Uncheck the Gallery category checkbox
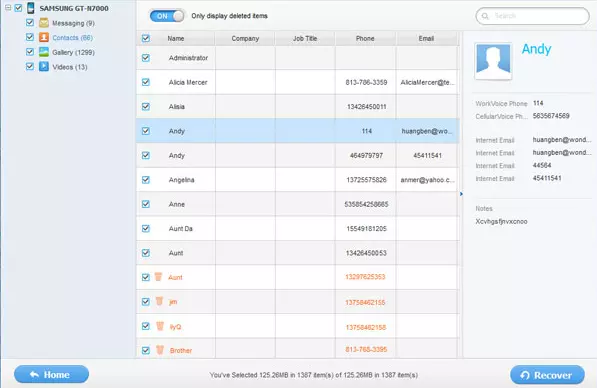The height and width of the screenshot is (388, 597). [x=30, y=51]
